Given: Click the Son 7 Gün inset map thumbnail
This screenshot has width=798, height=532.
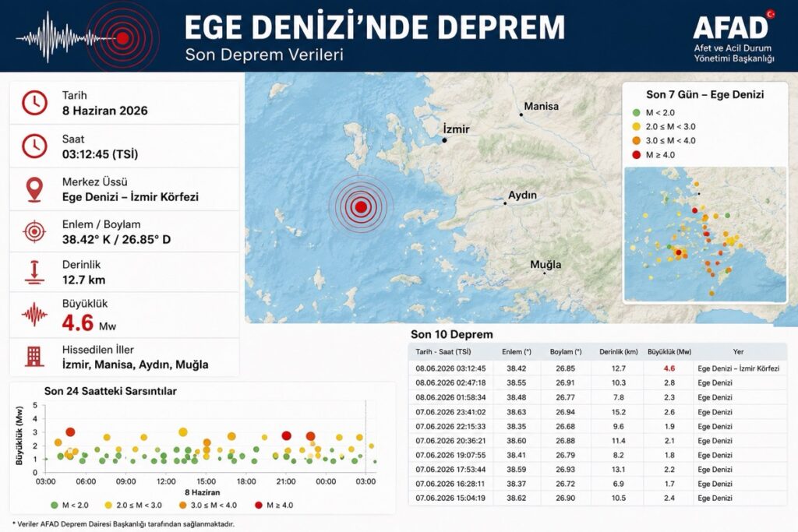Looking at the screenshot, I should 704,234.
